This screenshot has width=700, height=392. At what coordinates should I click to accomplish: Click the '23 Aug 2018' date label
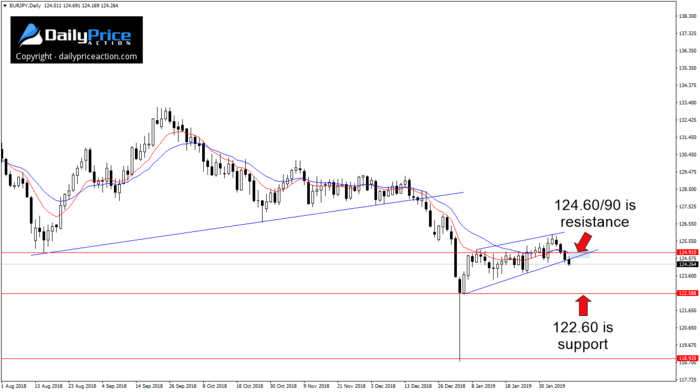(x=82, y=386)
